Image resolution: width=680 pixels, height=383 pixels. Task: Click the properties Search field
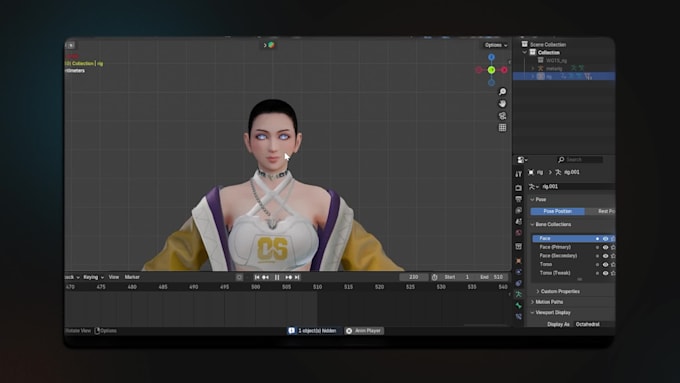pyautogui.click(x=580, y=160)
